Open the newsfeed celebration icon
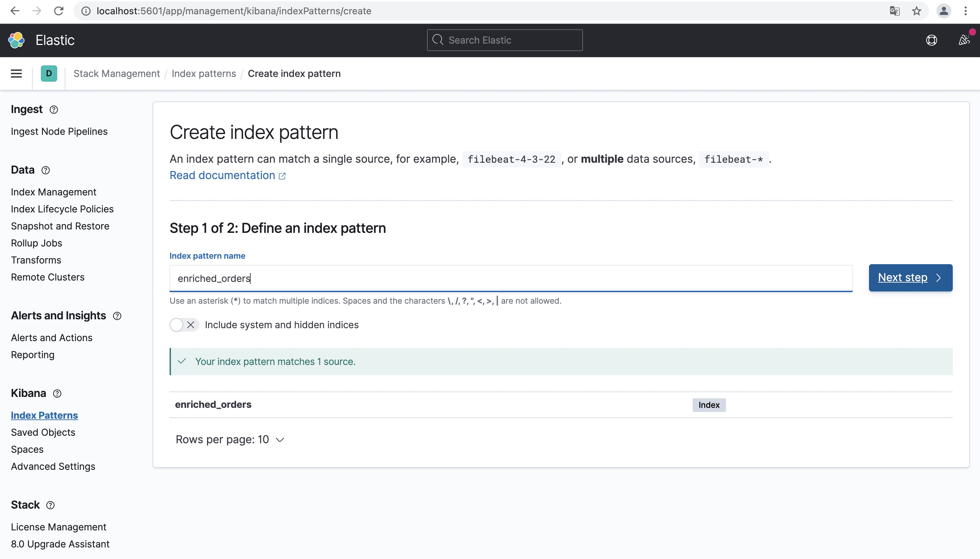Screen dimensions: 980x559 coord(964,40)
